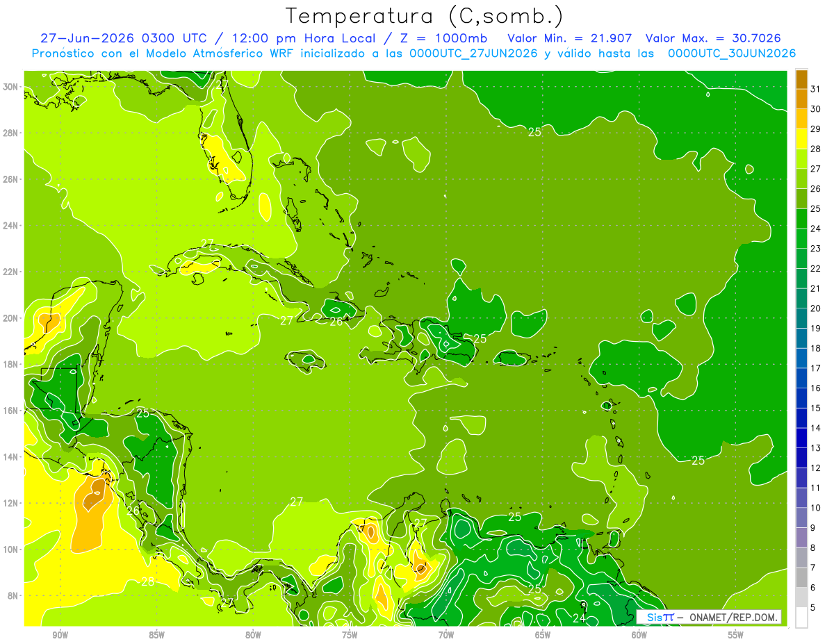Click the '70W' longitude axis label
The image size is (834, 644).
tap(446, 635)
